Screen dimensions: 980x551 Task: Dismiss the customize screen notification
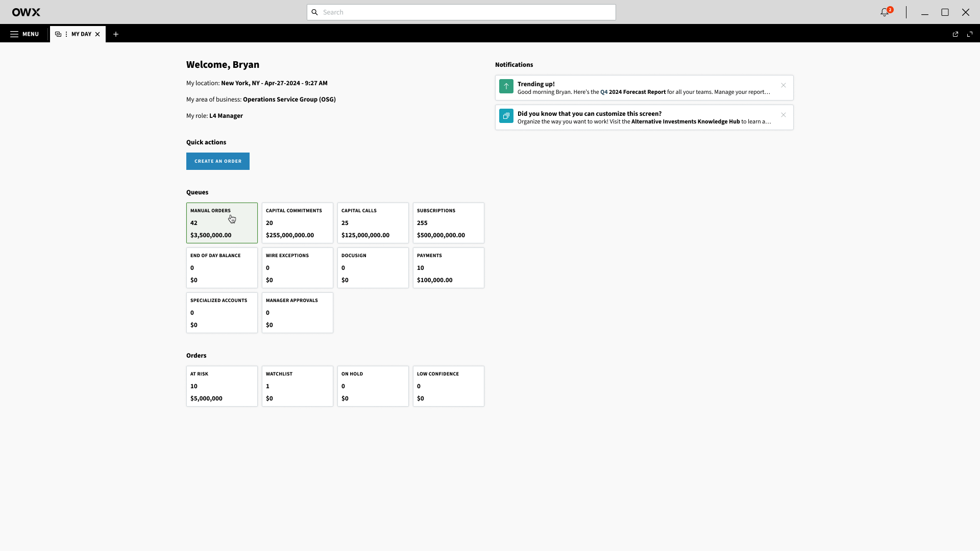pyautogui.click(x=783, y=115)
